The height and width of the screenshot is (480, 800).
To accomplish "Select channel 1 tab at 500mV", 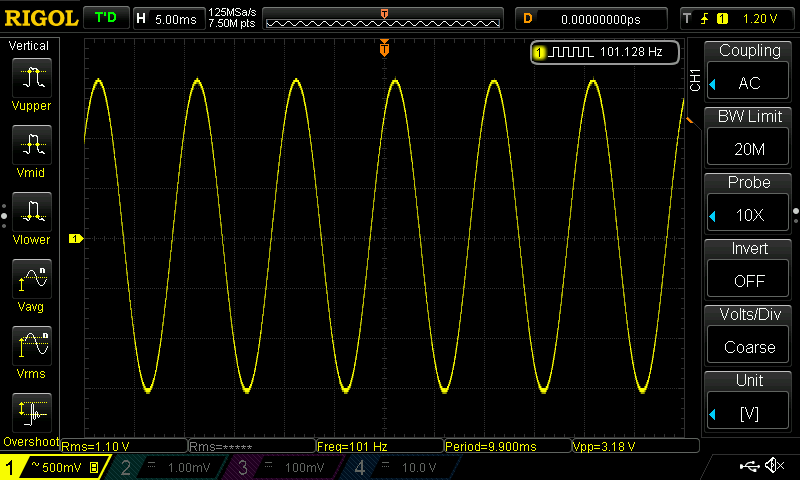I will click(x=54, y=467).
